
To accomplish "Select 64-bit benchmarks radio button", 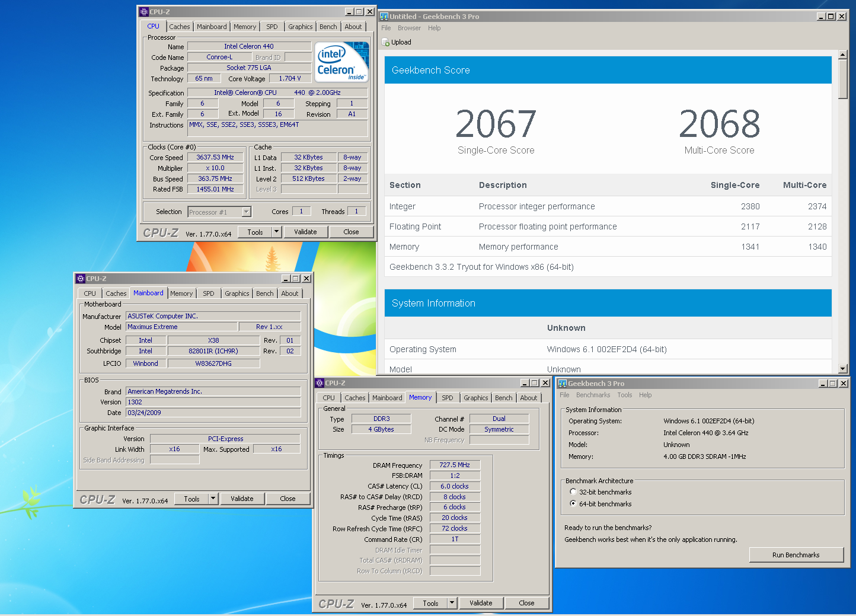I will [573, 503].
